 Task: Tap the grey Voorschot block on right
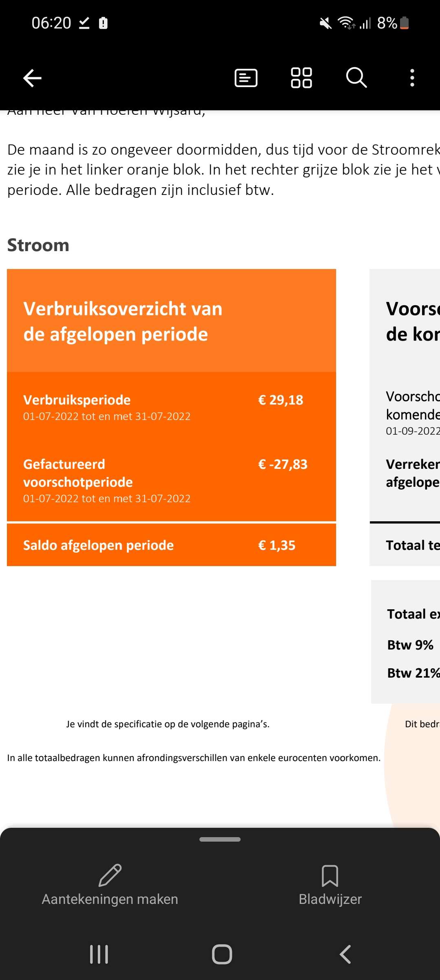click(x=405, y=417)
